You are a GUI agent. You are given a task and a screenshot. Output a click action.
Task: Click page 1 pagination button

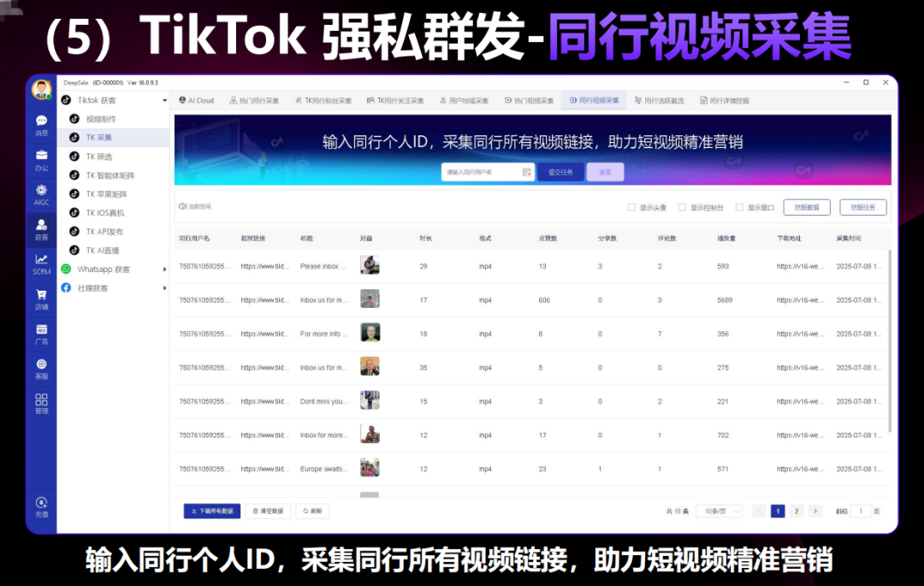[777, 512]
